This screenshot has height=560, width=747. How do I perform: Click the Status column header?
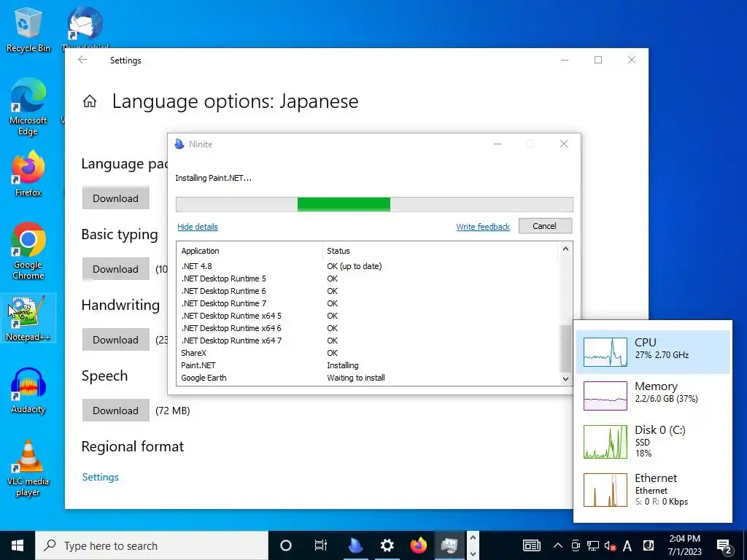440,251
